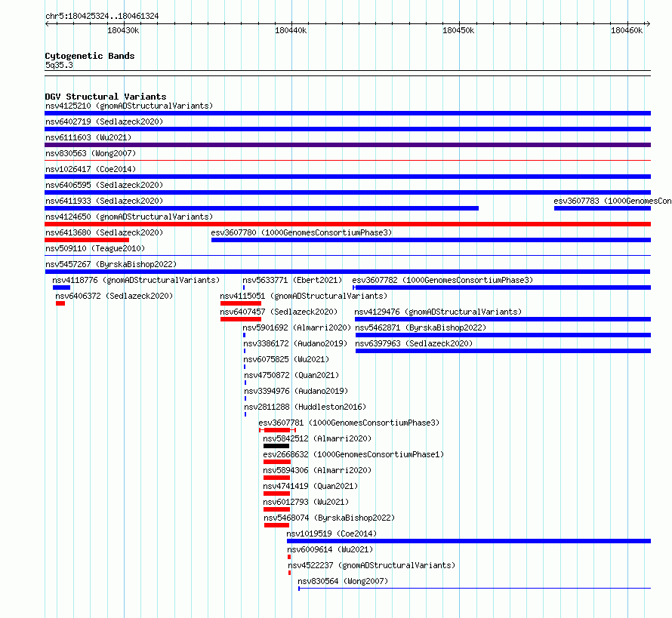Open nsv5462871 (ByrskaBishop2022) label
Viewport: 672px width, 618px height.
tap(421, 327)
